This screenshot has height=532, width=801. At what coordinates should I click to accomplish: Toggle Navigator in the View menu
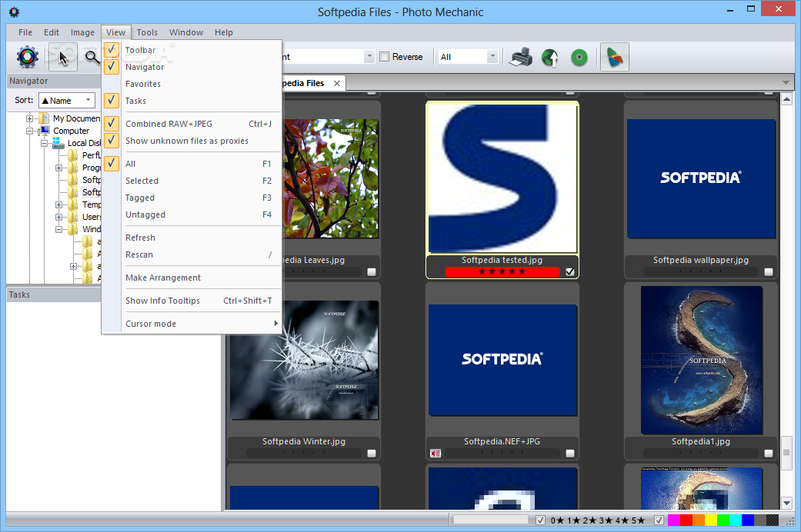click(192, 67)
